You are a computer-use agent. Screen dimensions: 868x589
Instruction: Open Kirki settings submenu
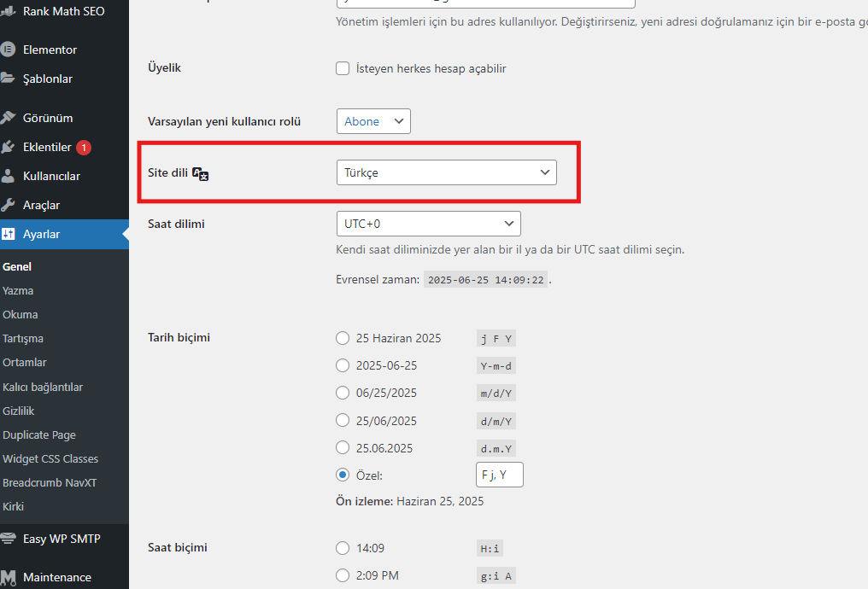[x=14, y=506]
